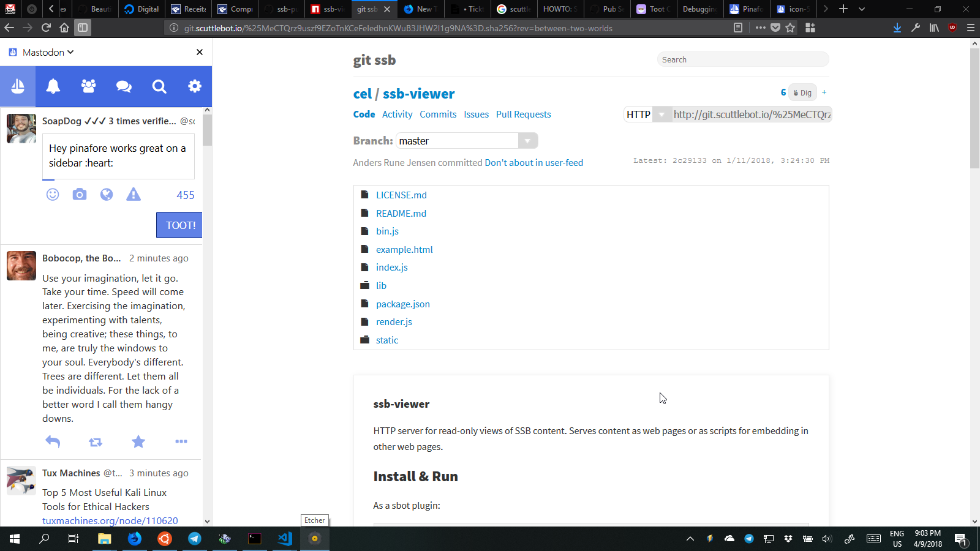Viewport: 980px width, 551px height.
Task: Open the local community people icon
Action: click(88, 86)
